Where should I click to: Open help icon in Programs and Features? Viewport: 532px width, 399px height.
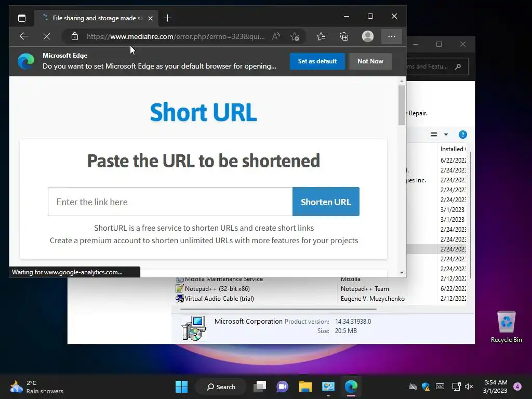point(463,135)
